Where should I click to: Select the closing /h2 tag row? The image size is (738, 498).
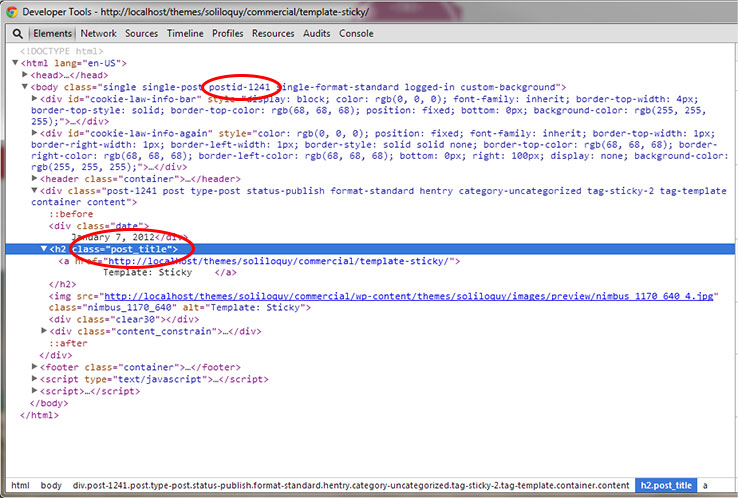pyautogui.click(x=63, y=284)
